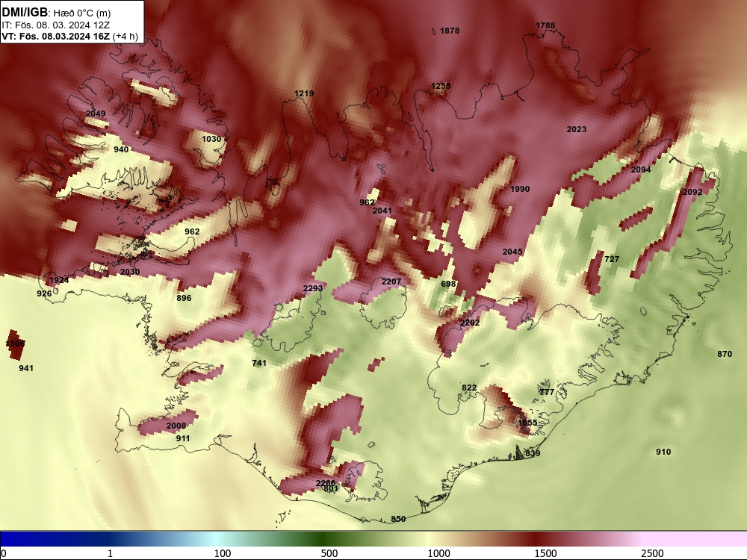Click the 698 height value
The height and width of the screenshot is (560, 747).
(x=448, y=284)
